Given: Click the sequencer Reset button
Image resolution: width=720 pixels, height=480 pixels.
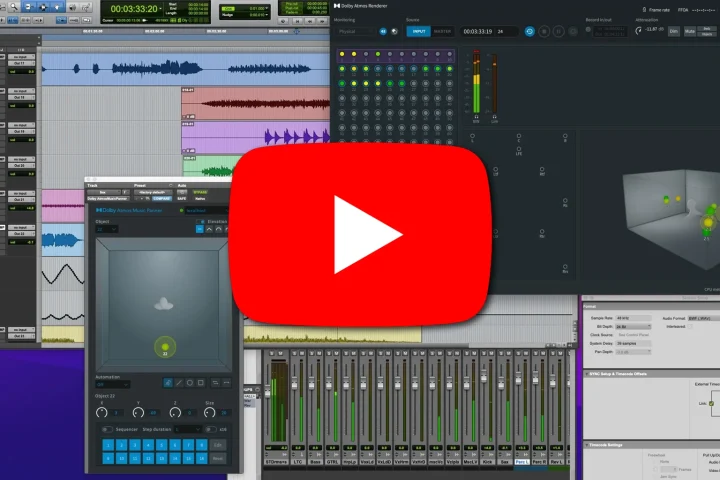Looking at the screenshot, I should pos(218,458).
